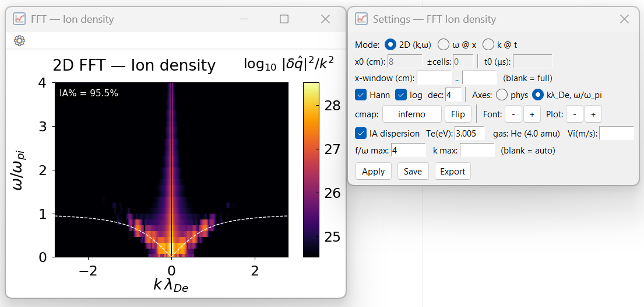Increase font size with plus button
Screen dimensions: 644x307
pos(532,114)
